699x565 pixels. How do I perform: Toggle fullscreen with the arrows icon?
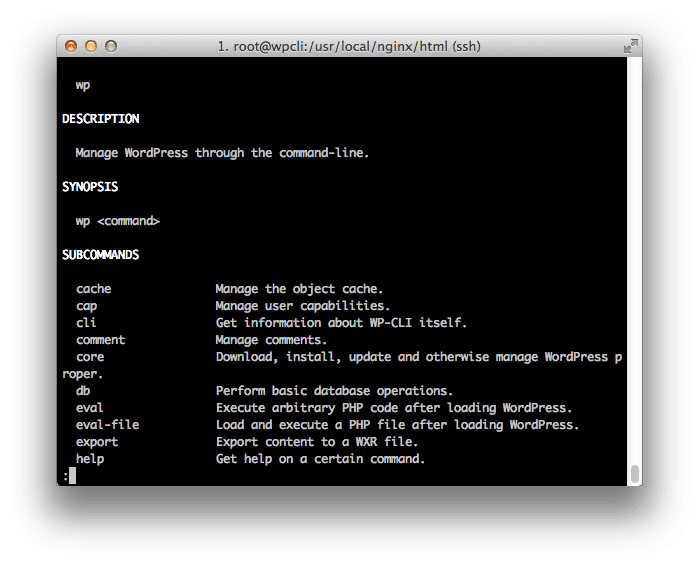point(631,46)
